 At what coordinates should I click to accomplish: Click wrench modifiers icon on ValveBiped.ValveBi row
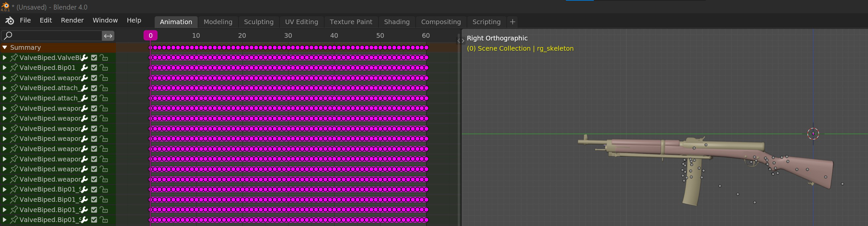(x=84, y=58)
